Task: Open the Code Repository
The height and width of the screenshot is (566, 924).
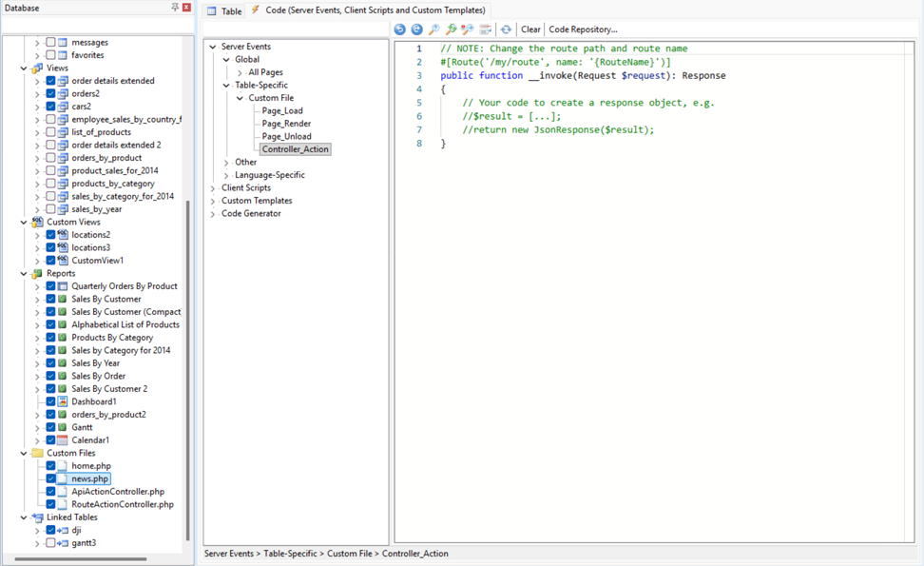Action: pyautogui.click(x=583, y=29)
